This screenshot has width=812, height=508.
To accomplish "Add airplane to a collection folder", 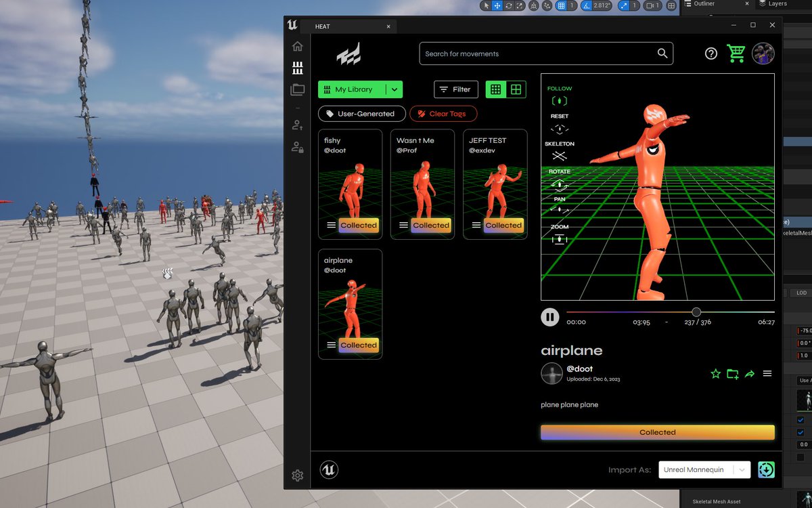I will pyautogui.click(x=733, y=373).
